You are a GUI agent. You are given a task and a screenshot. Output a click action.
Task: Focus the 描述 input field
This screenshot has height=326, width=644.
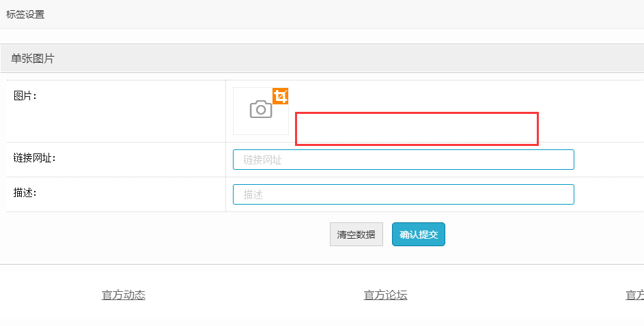(x=403, y=194)
